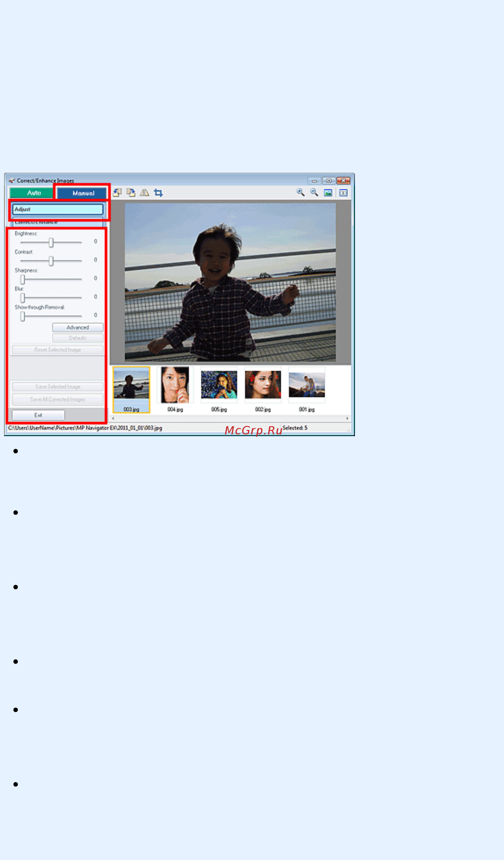Image resolution: width=504 pixels, height=860 pixels.
Task: Click the Brightness slider handle
Action: coord(51,242)
